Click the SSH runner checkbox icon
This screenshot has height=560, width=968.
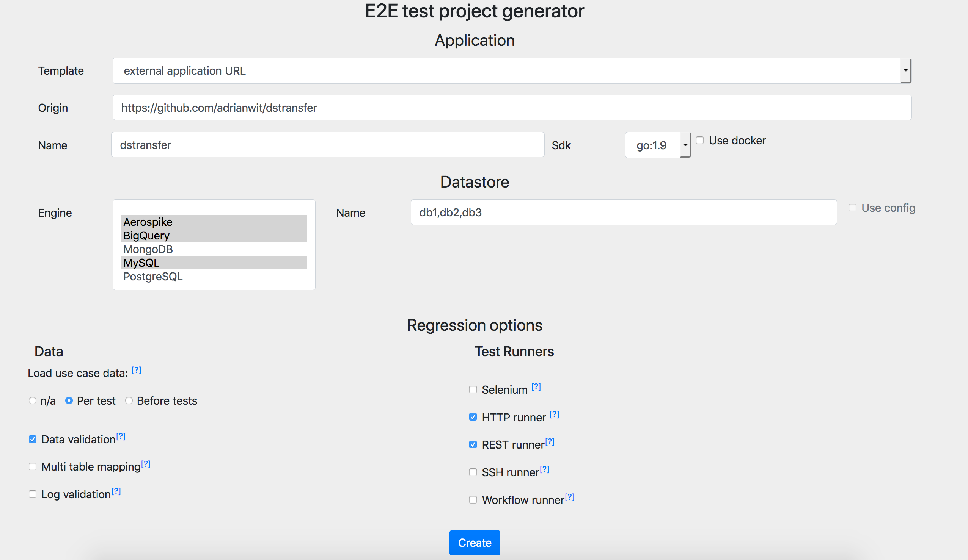coord(472,472)
